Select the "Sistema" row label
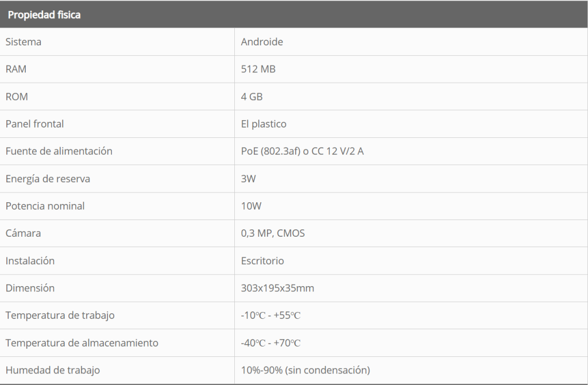This screenshot has width=588, height=385. tap(24, 42)
